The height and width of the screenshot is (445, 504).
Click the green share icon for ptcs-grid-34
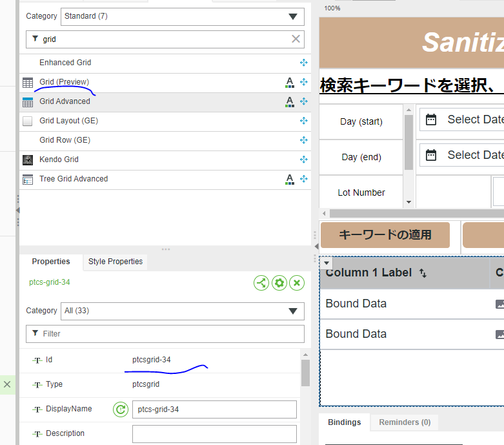(261, 283)
